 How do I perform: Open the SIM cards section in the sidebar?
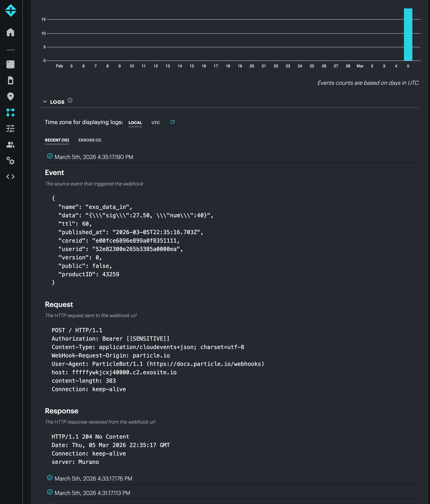click(10, 81)
